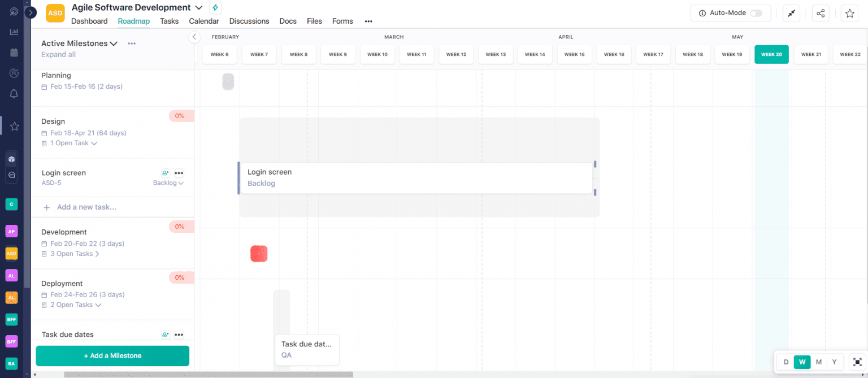Open the Calendar tab
This screenshot has width=868, height=378.
tap(204, 21)
